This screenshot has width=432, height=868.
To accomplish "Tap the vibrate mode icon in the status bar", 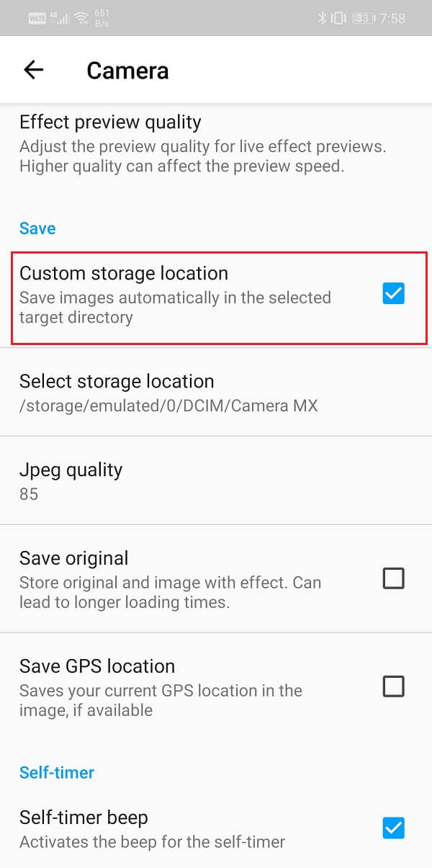I will coord(337,17).
